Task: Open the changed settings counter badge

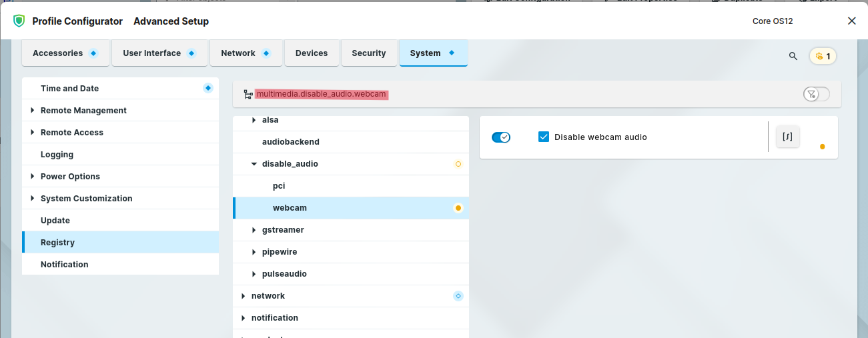Action: point(823,57)
